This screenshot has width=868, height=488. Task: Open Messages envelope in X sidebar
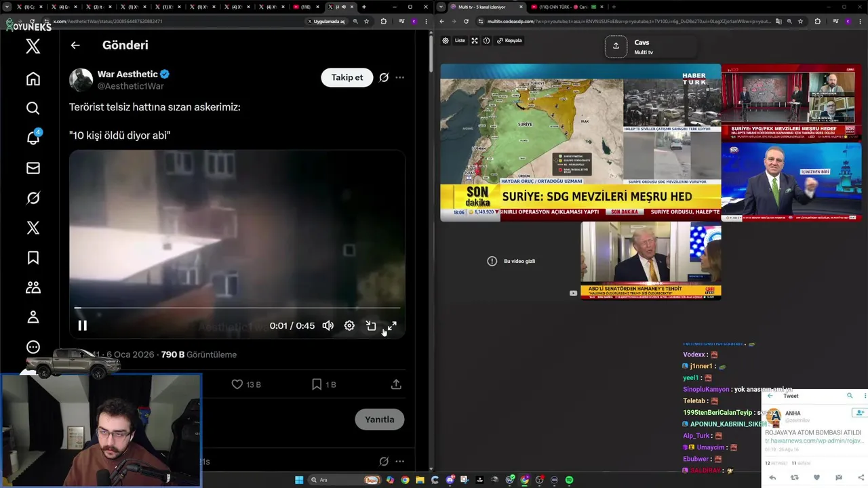(x=33, y=168)
